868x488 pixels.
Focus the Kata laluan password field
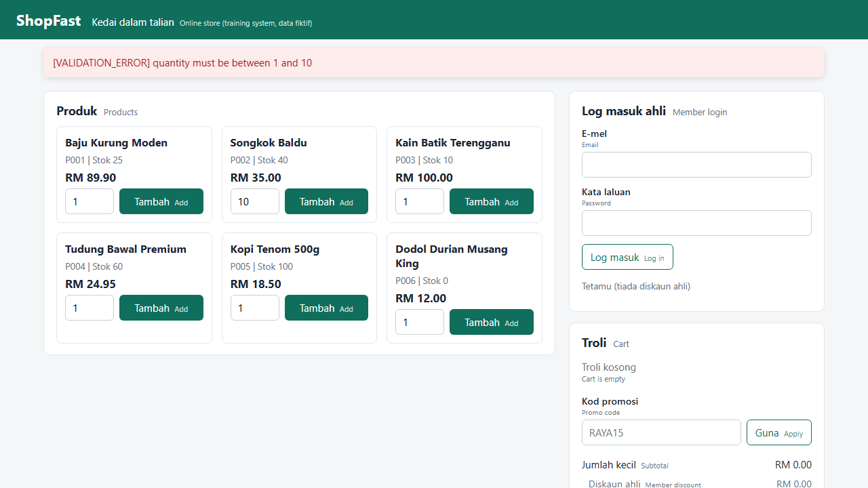click(x=696, y=223)
